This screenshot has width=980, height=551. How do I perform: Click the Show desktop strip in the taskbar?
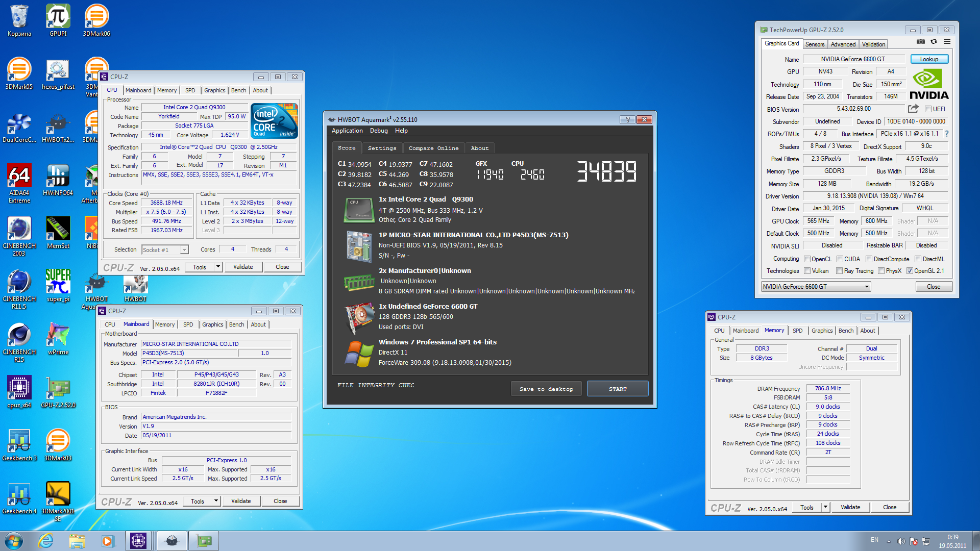[x=976, y=541]
